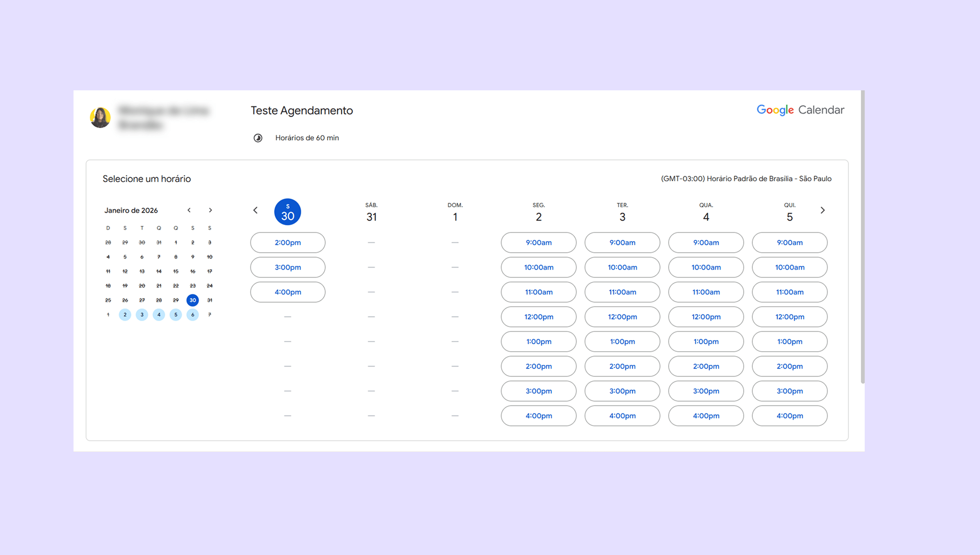The height and width of the screenshot is (555, 980).
Task: Pick 12:00pm slot on Tuesday 3
Action: point(622,317)
